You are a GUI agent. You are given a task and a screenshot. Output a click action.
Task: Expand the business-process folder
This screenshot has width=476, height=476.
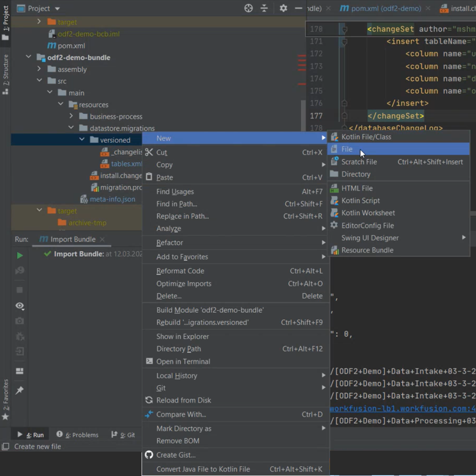[71, 116]
